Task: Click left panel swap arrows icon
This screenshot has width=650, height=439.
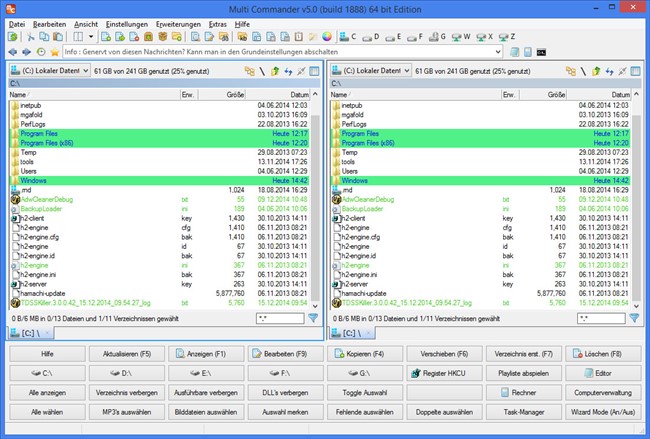Action: (288, 71)
